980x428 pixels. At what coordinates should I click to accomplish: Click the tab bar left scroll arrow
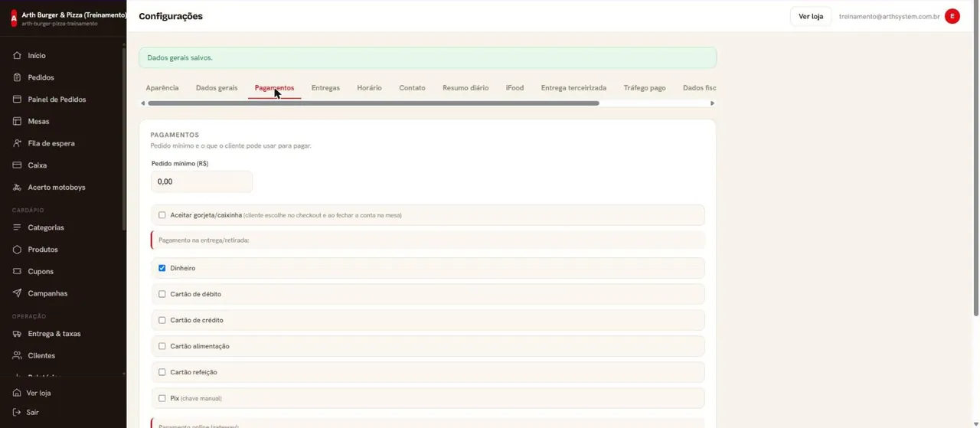pyautogui.click(x=142, y=103)
